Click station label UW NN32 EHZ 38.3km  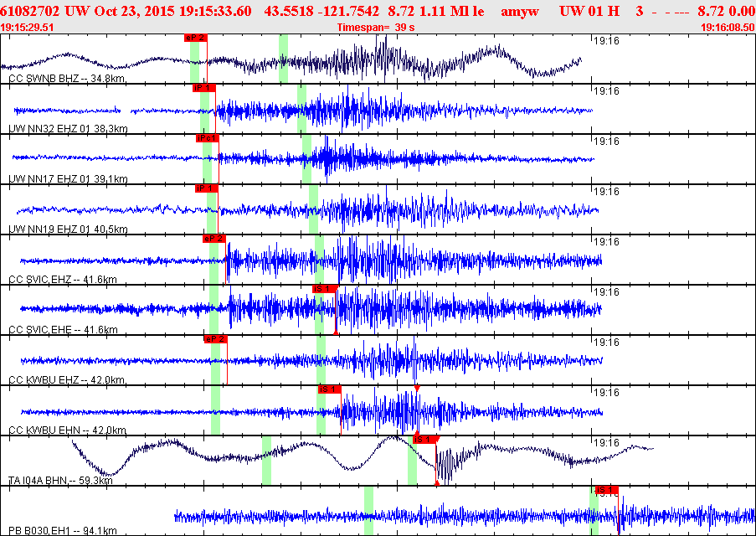click(x=68, y=129)
